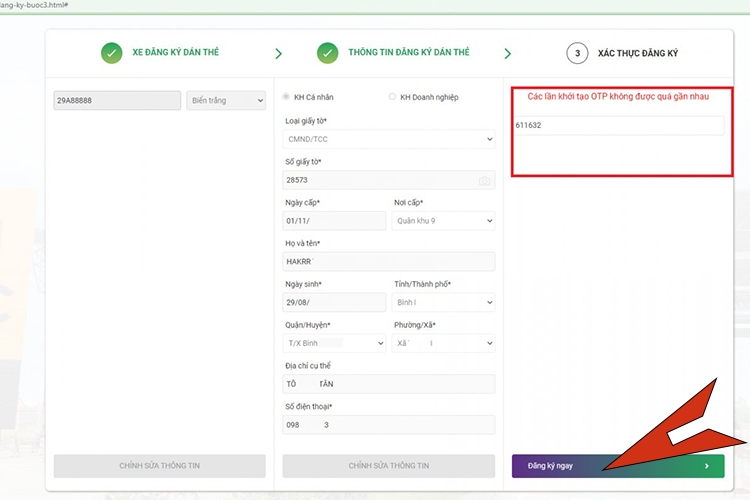Screen dimensions: 750x500
Task: Click the arrow icon on Đăng ký ngay button
Action: [707, 466]
